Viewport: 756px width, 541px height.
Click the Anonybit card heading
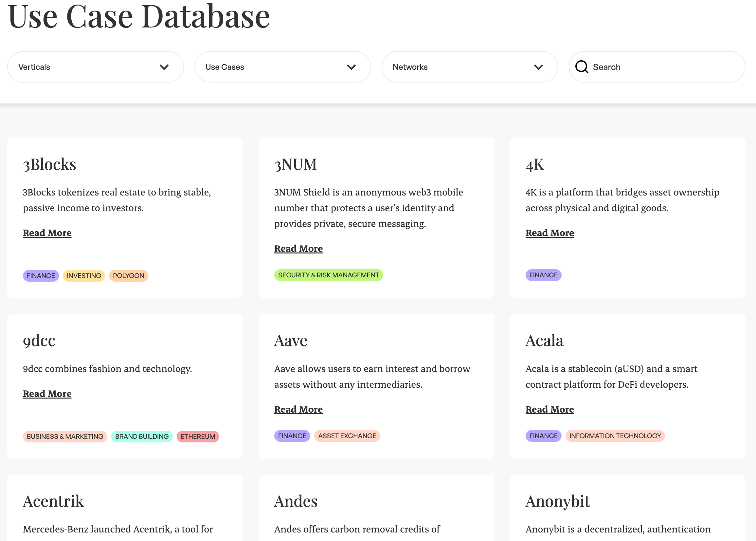(x=558, y=502)
